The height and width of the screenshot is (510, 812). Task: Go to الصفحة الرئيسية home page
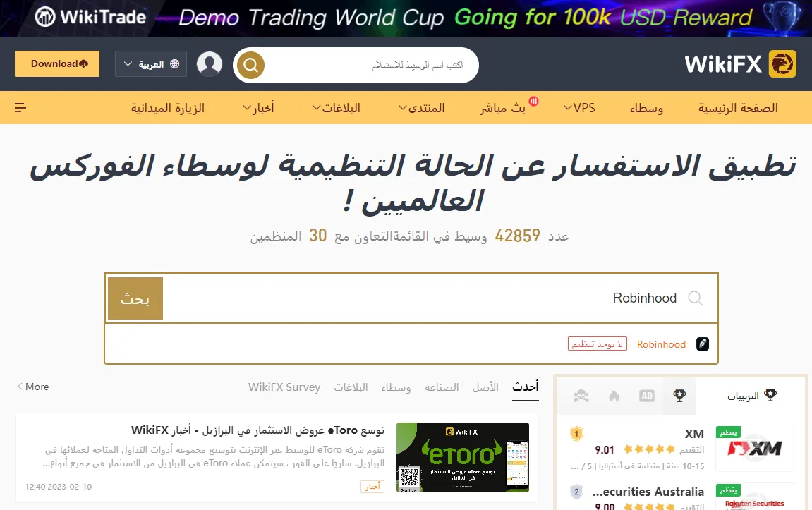coord(738,108)
